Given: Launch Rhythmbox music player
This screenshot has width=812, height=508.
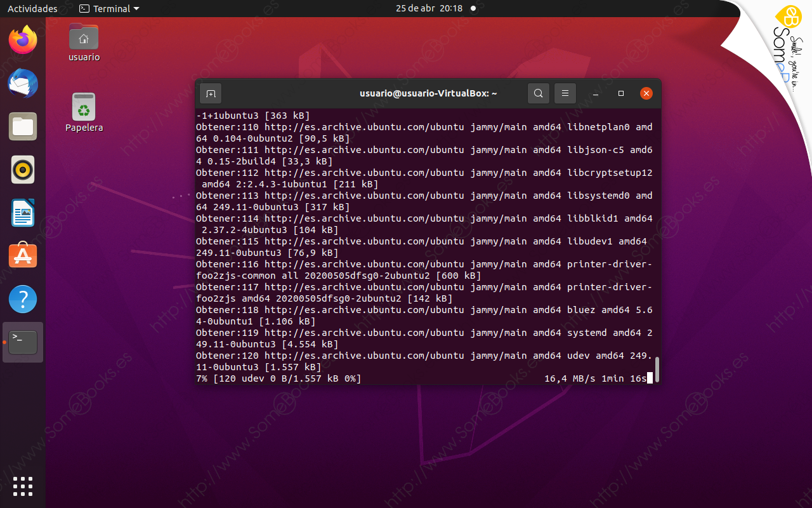Looking at the screenshot, I should coord(22,170).
